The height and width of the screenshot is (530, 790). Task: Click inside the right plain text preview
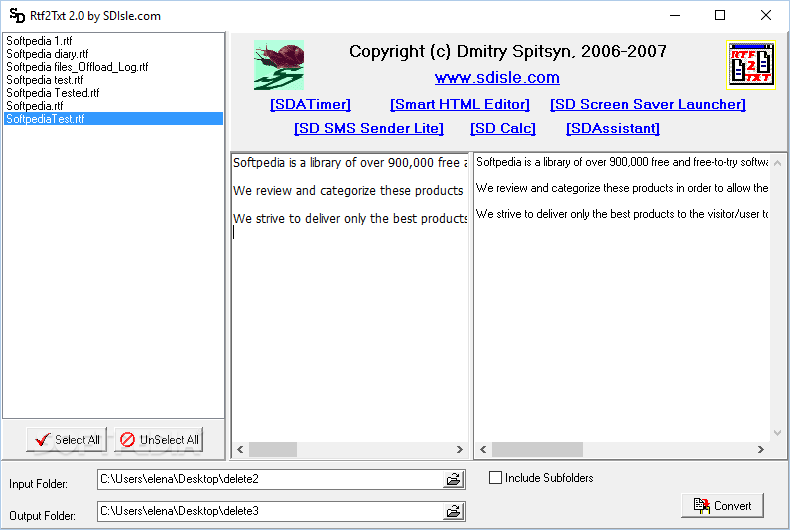(622, 298)
